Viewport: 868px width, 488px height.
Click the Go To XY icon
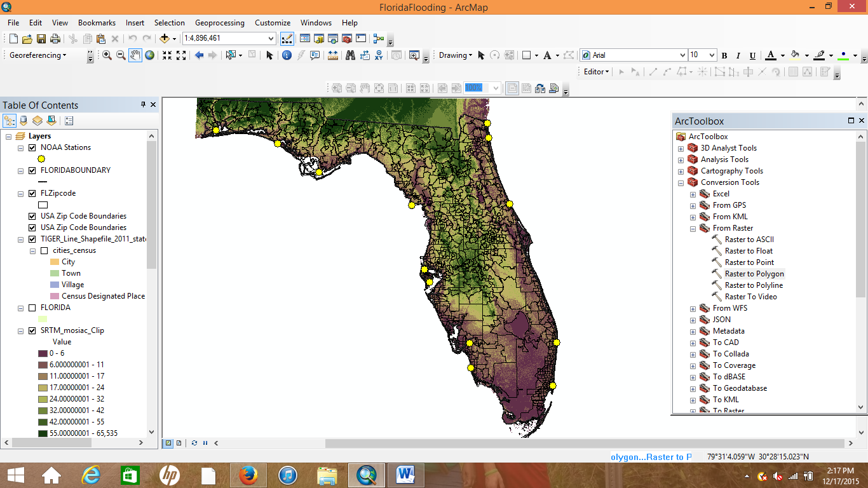coord(379,55)
